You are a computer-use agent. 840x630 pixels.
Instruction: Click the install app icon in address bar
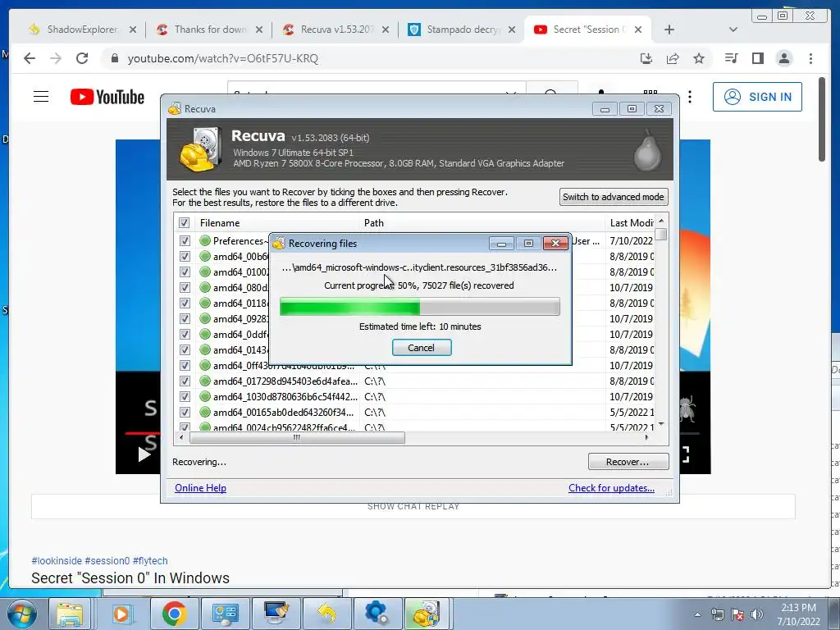coord(646,58)
